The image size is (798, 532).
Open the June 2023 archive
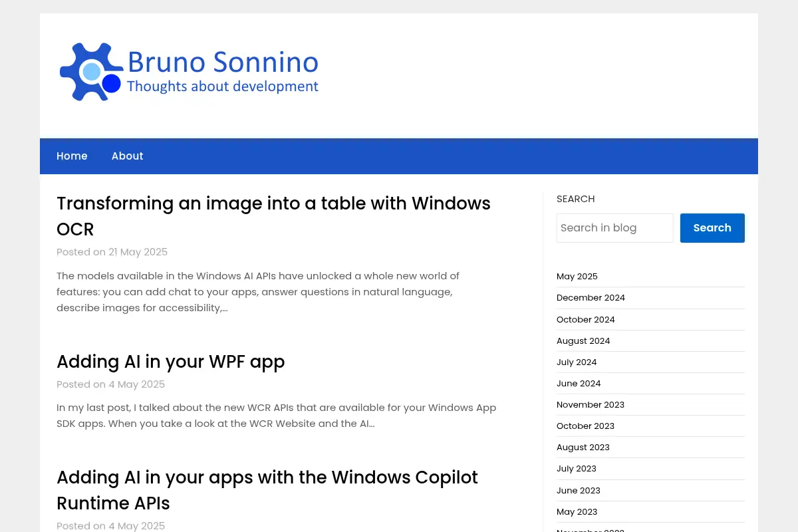[579, 491]
